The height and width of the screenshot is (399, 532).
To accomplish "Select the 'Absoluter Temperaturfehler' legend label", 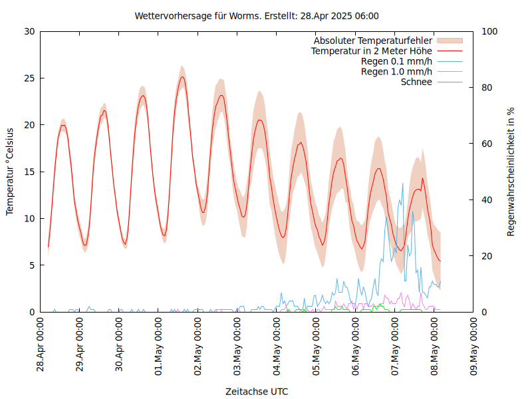I will point(372,41).
